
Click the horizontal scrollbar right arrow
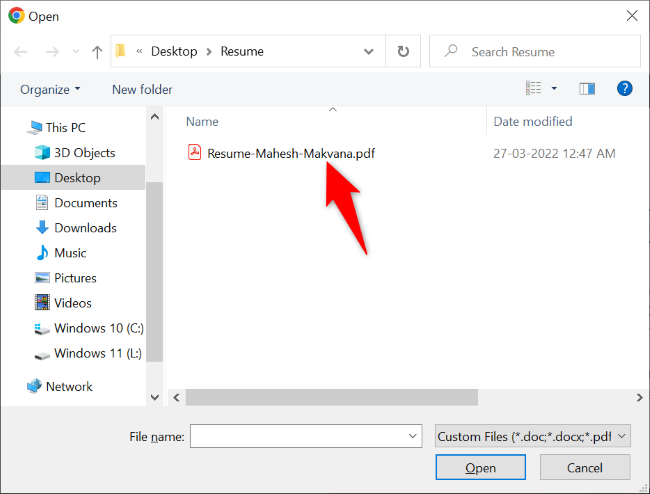[640, 397]
